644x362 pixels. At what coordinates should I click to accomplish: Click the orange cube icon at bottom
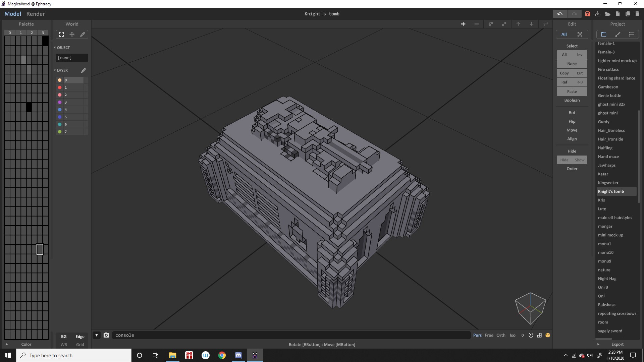click(x=548, y=335)
